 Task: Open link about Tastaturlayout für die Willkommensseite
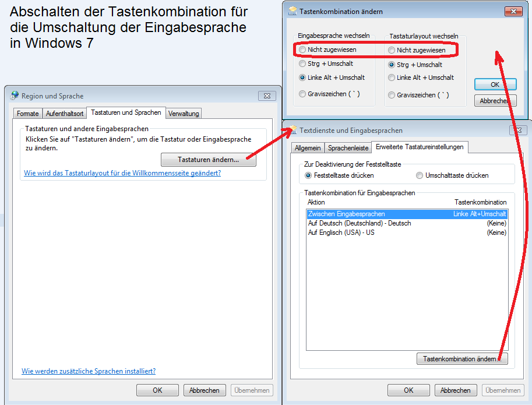(x=122, y=173)
